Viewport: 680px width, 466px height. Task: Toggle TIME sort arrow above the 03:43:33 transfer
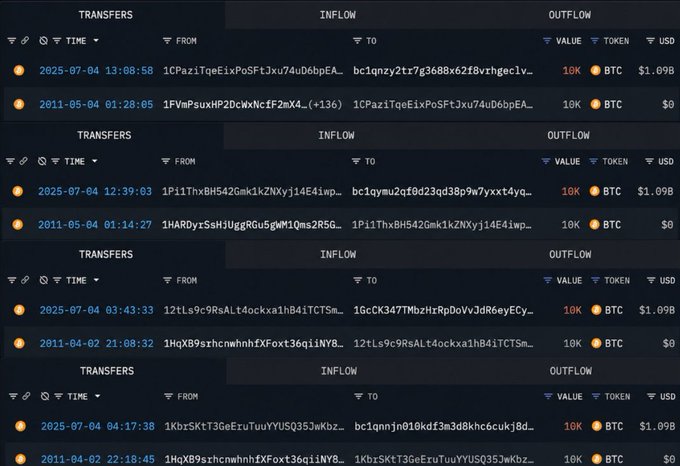coord(96,280)
